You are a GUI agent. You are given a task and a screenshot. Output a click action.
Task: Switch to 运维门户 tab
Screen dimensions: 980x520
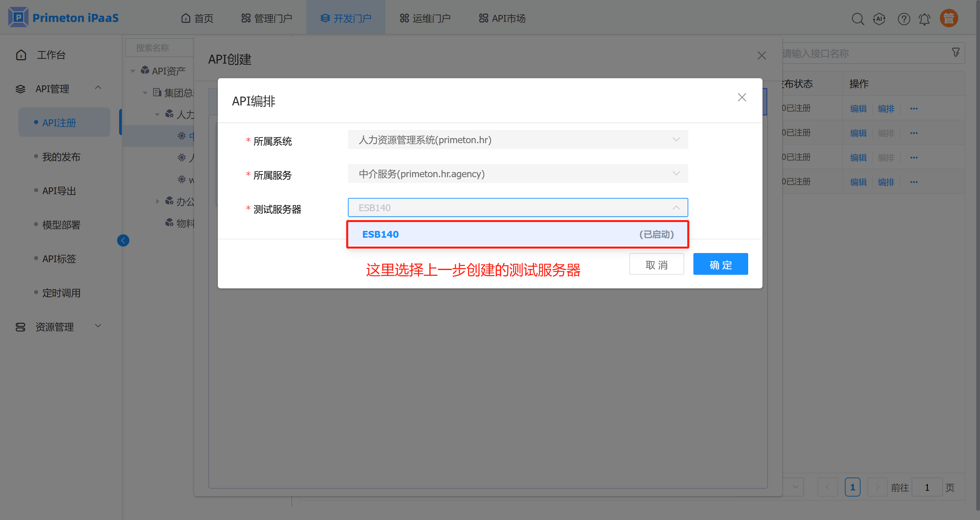tap(425, 18)
